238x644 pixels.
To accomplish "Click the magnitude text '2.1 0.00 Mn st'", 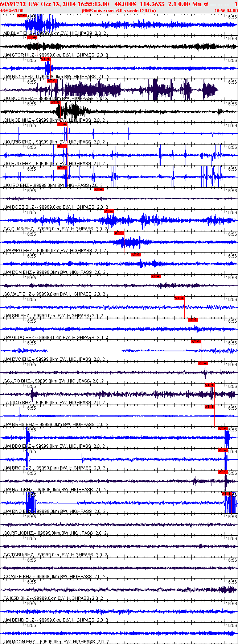I will click(188, 4).
